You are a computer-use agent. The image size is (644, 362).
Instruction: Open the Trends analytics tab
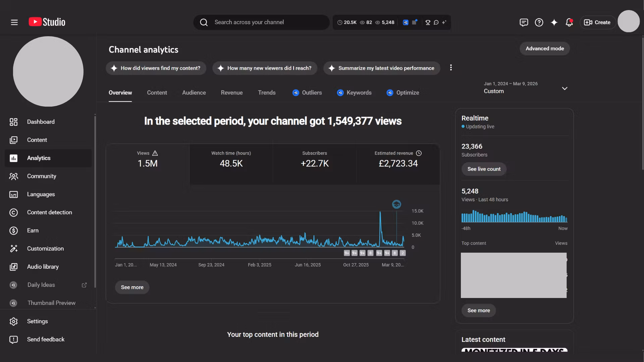point(267,93)
